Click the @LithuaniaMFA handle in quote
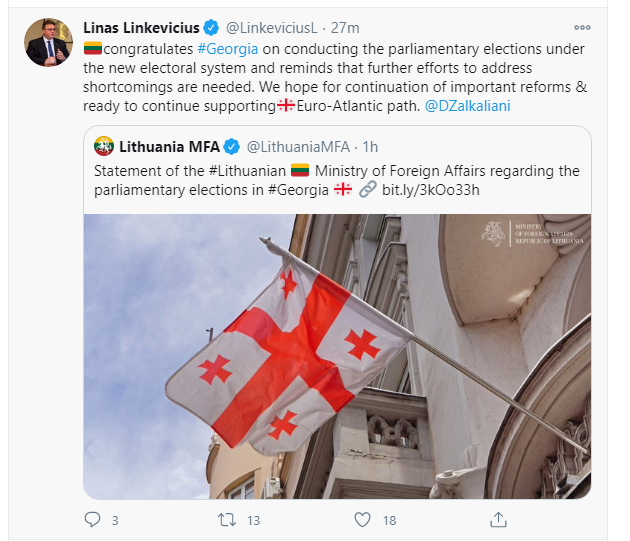This screenshot has width=630, height=541. [298, 147]
